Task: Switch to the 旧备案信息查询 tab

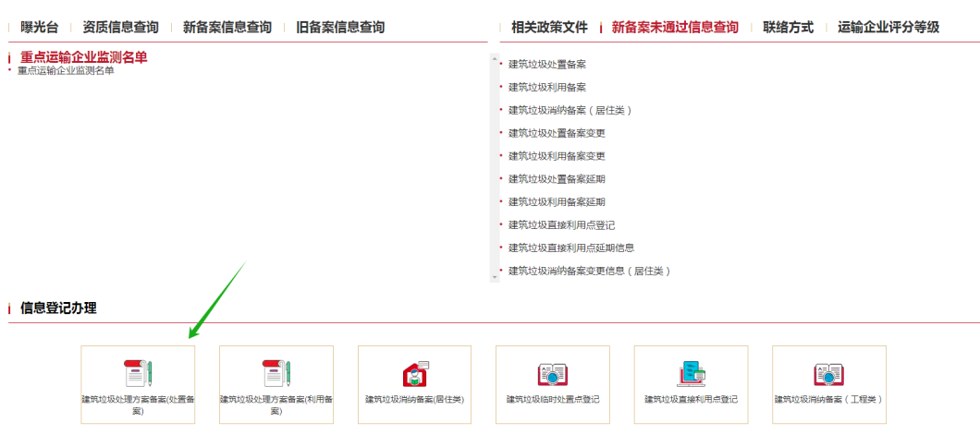Action: [x=340, y=28]
